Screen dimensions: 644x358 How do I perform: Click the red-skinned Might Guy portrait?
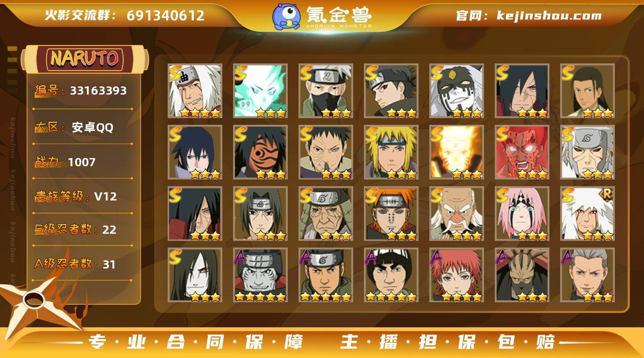(x=522, y=152)
